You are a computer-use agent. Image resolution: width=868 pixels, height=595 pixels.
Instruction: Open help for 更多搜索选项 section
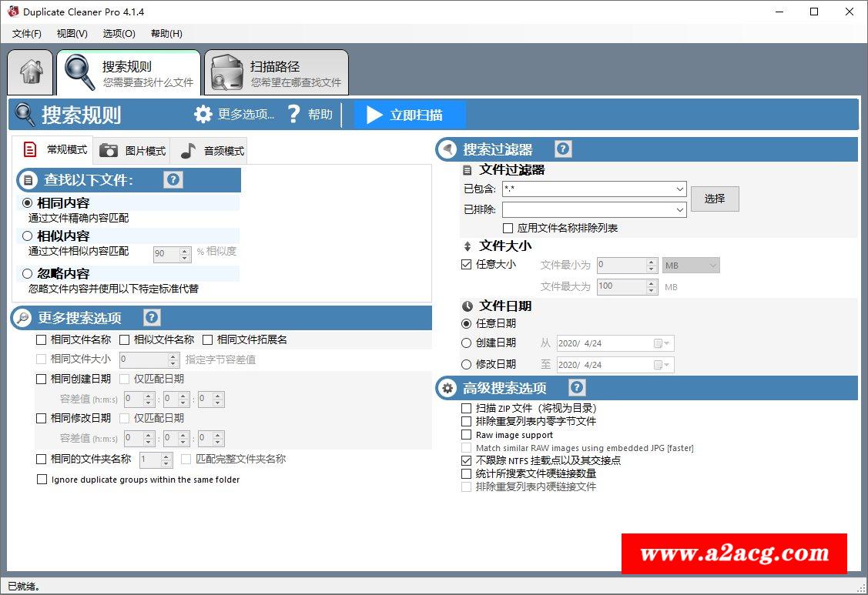[x=152, y=317]
